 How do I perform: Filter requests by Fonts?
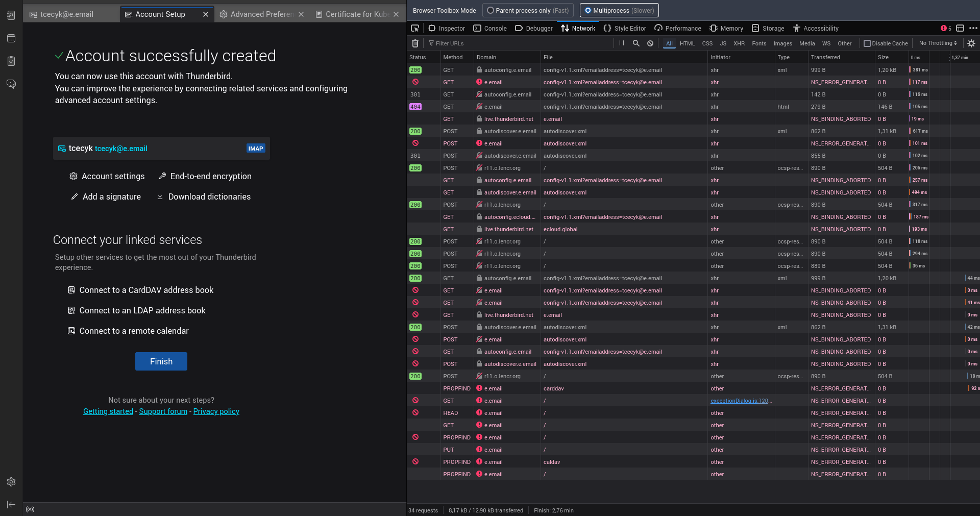point(759,43)
